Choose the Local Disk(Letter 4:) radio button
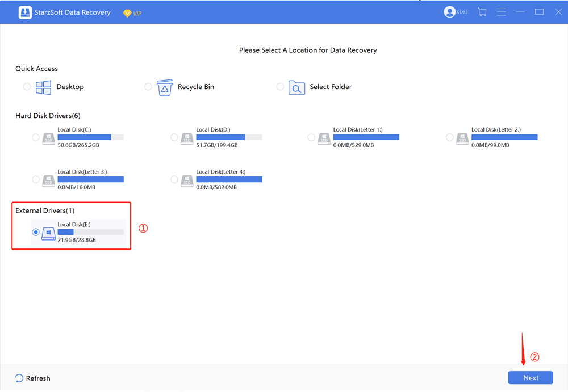 pyautogui.click(x=174, y=179)
